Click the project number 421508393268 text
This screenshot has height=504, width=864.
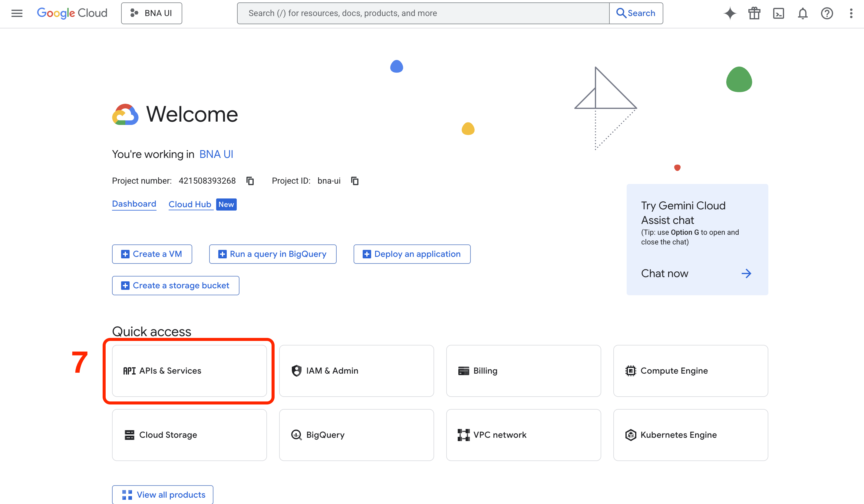click(x=207, y=181)
